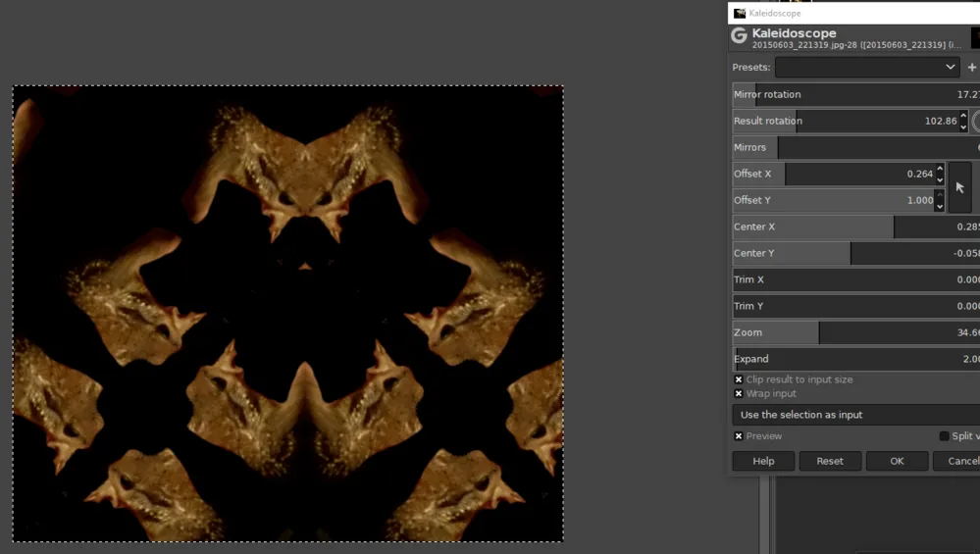Adjust the Zoom slider
The height and width of the screenshot is (554, 980).
tap(856, 333)
